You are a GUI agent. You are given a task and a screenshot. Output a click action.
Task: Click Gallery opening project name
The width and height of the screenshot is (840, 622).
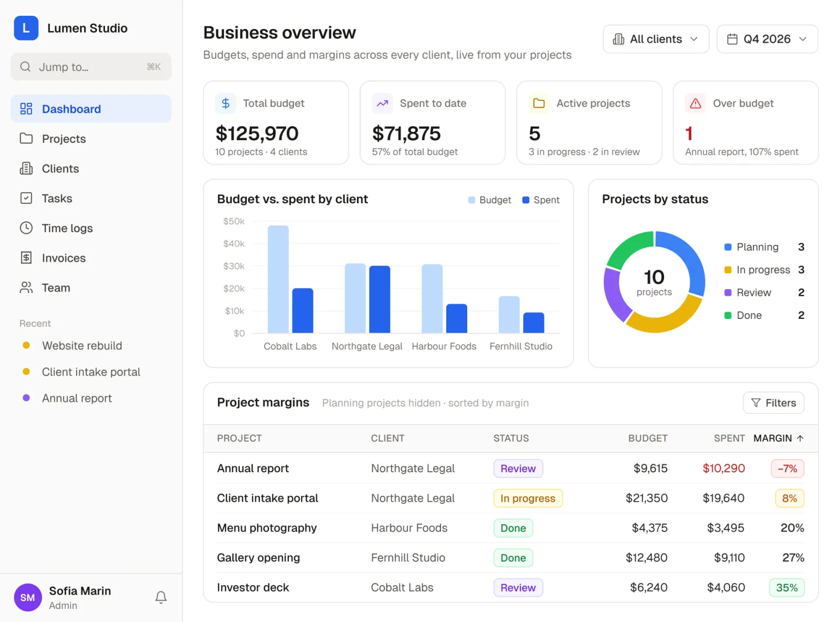(258, 558)
